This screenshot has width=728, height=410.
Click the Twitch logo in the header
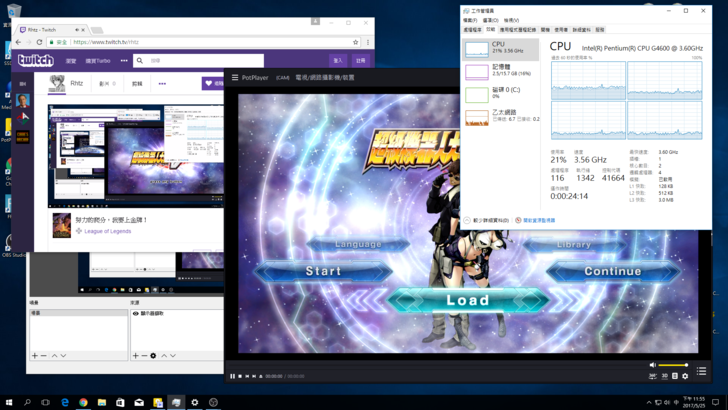click(x=36, y=60)
